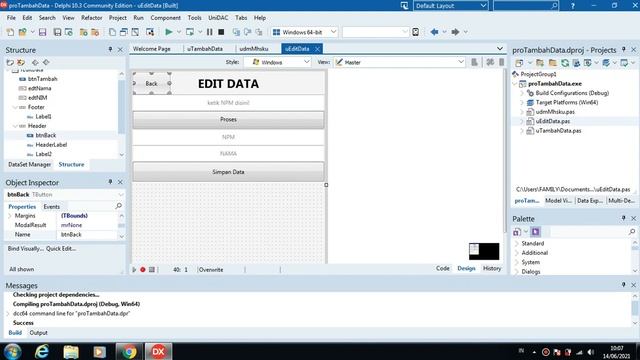Click the Bind Visually link
The width and height of the screenshot is (640, 360).
click(x=25, y=248)
